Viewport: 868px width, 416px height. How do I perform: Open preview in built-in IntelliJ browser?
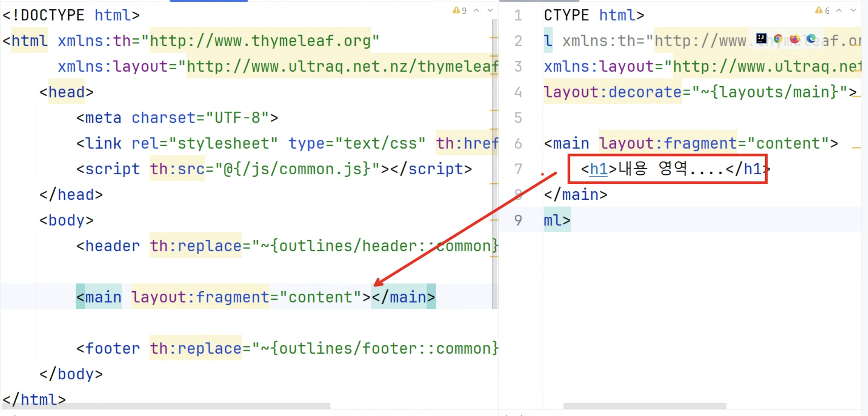coord(761,39)
